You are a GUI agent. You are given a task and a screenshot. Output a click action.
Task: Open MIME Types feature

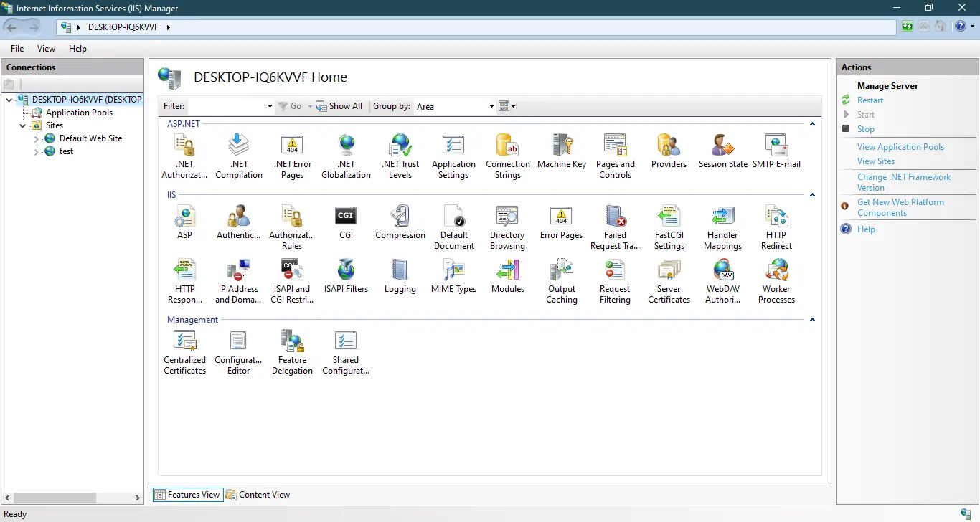pos(454,276)
